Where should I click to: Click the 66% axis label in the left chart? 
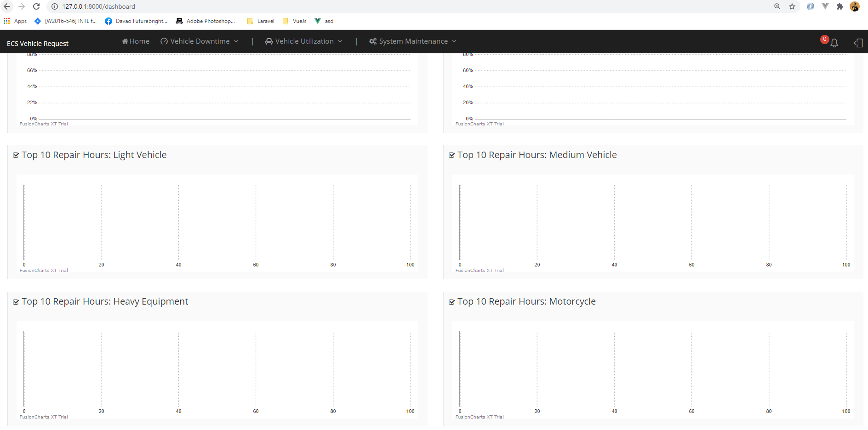tap(32, 70)
